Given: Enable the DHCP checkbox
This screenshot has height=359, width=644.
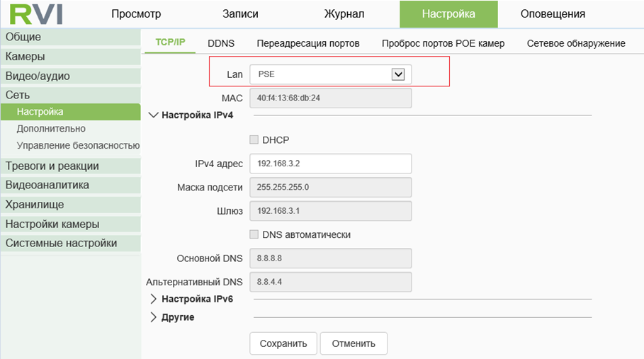Looking at the screenshot, I should pyautogui.click(x=254, y=140).
